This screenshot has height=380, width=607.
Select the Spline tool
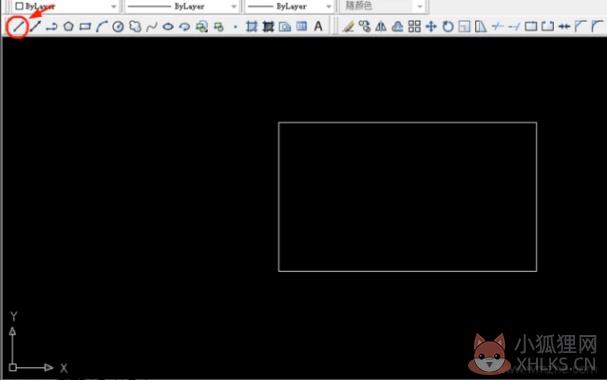pyautogui.click(x=151, y=27)
